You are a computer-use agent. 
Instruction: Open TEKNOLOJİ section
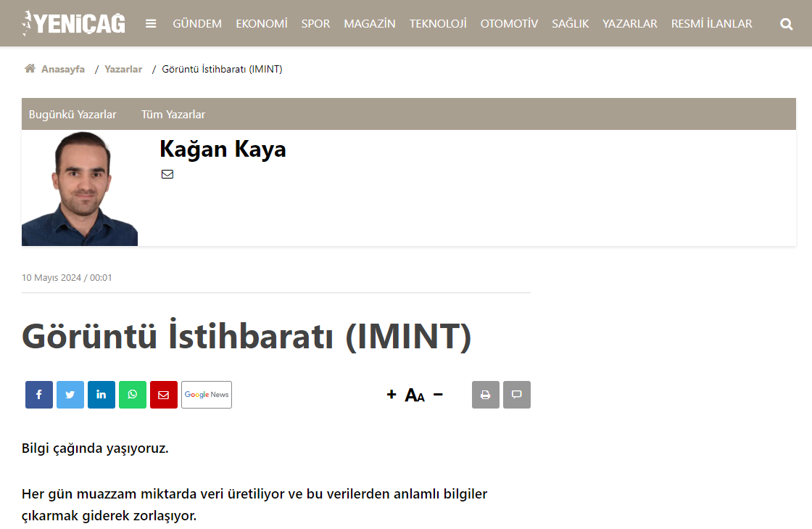tap(438, 24)
